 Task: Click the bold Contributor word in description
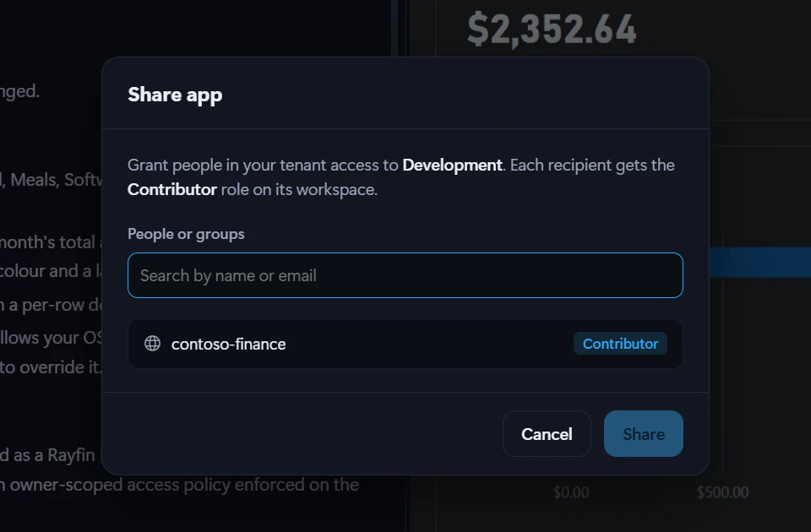171,189
